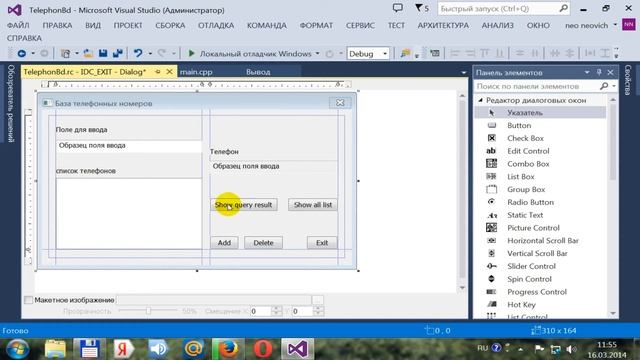Open the СПРАВКА menu

pos(24,38)
